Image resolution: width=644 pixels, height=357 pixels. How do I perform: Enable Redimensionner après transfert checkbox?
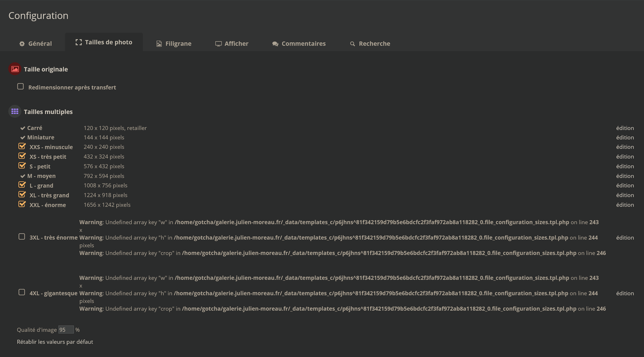pos(21,87)
